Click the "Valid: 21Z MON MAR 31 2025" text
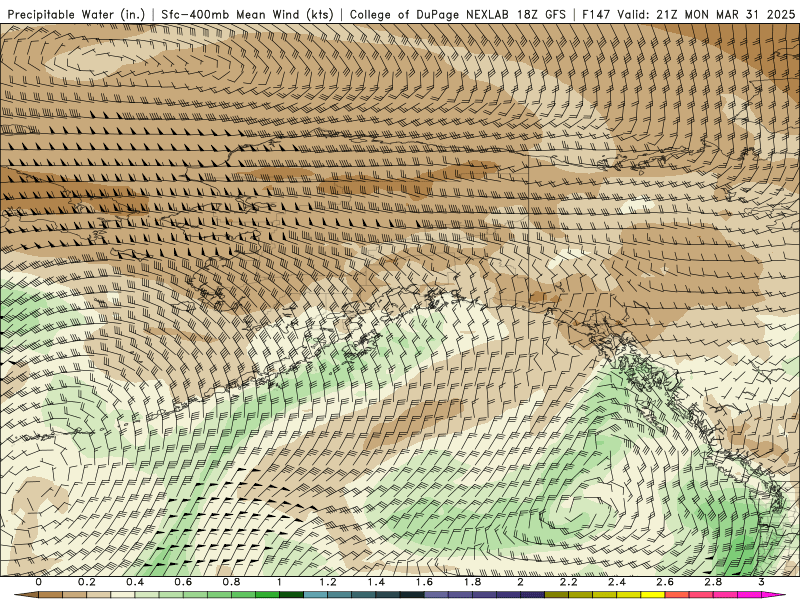This screenshot has width=800, height=600. pyautogui.click(x=706, y=14)
